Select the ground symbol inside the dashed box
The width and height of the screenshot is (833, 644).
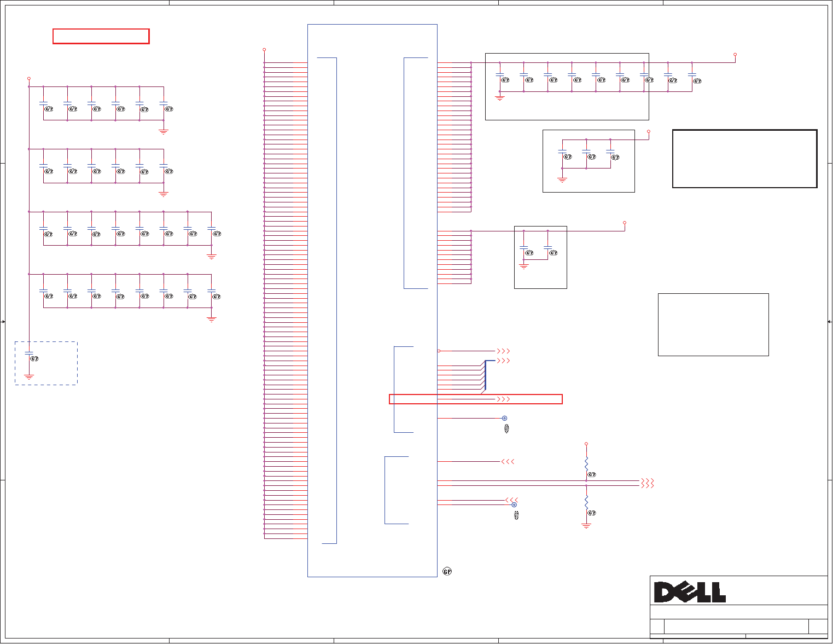(x=29, y=376)
